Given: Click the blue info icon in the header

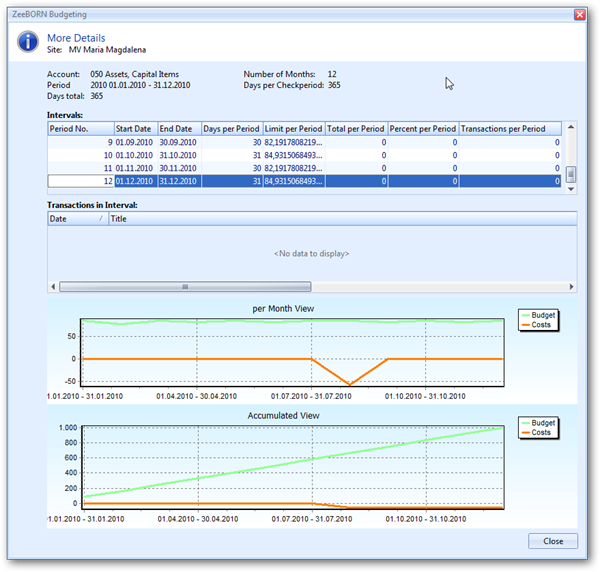Looking at the screenshot, I should [x=28, y=42].
